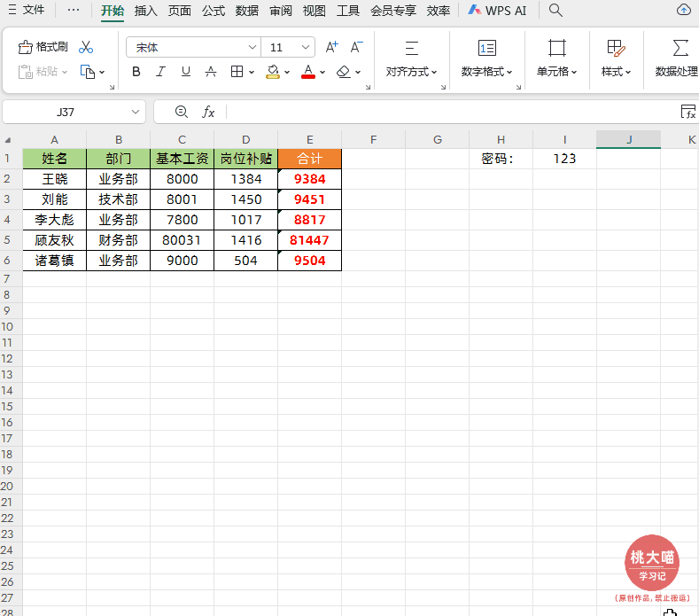Click the Cut scissors icon

(86, 47)
